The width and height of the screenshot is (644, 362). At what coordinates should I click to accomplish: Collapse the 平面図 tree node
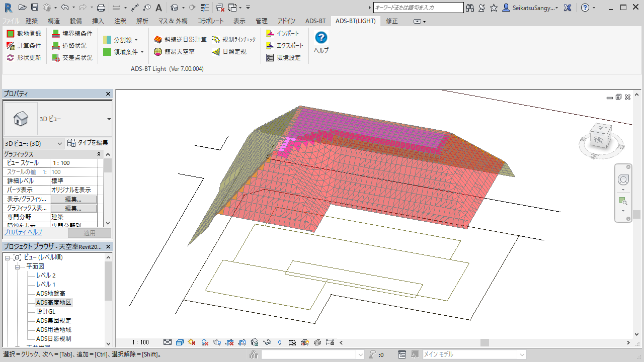(17, 266)
